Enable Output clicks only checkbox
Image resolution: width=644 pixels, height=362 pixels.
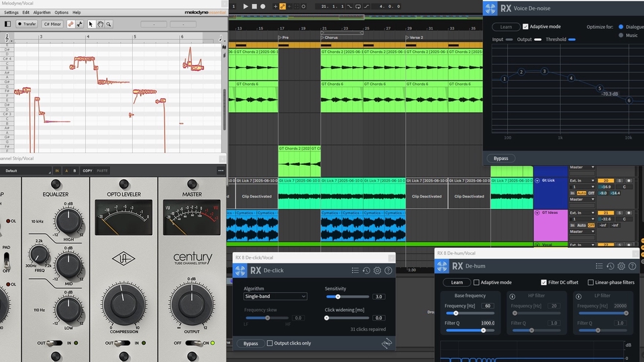tap(269, 343)
